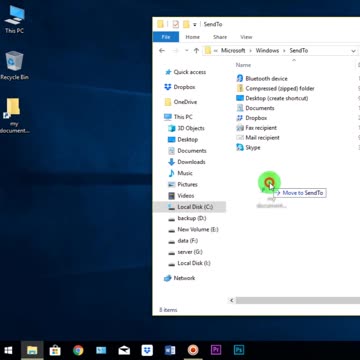Select the my document shortcut on desktop
The height and width of the screenshot is (360, 360).
point(14,115)
